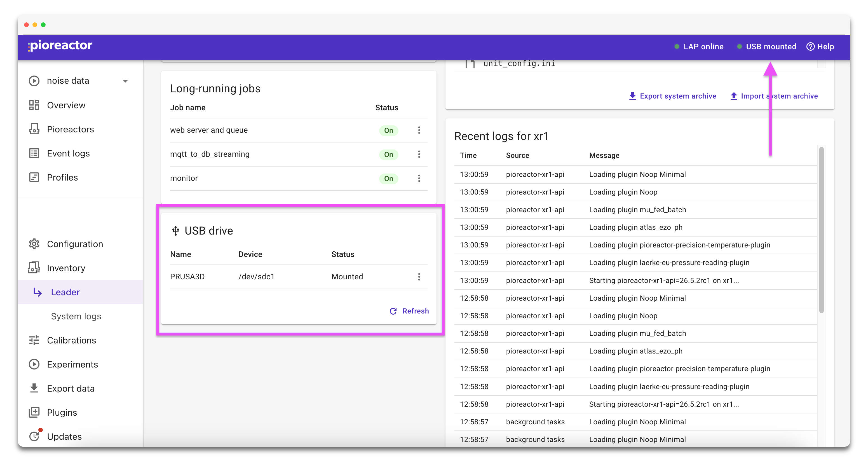Click Refresh in USB drive card
Viewport: 868px width, 468px height.
pyautogui.click(x=409, y=311)
